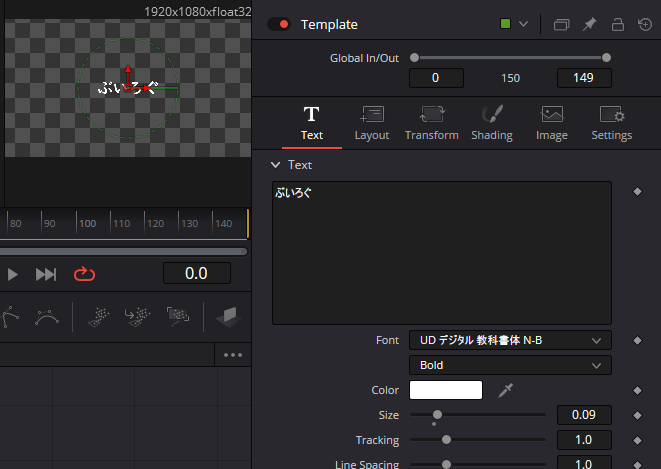
Task: Open the Font family dropdown
Action: [x=510, y=340]
